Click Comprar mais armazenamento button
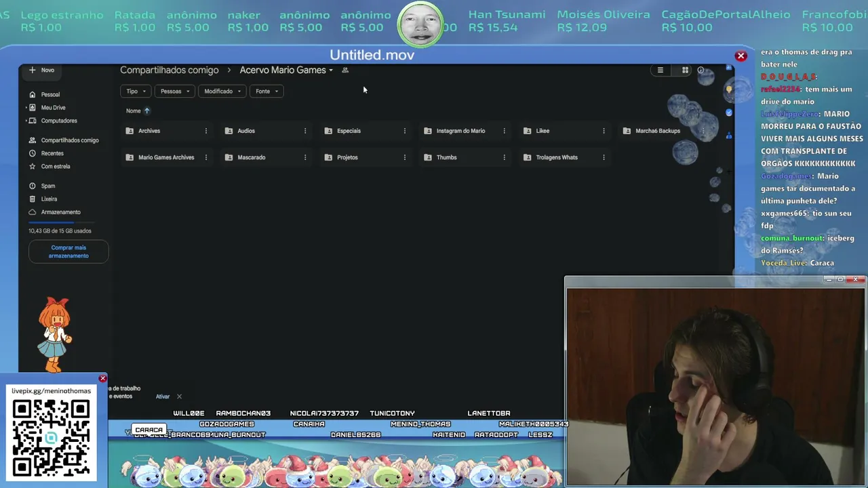The height and width of the screenshot is (488, 868). (68, 251)
